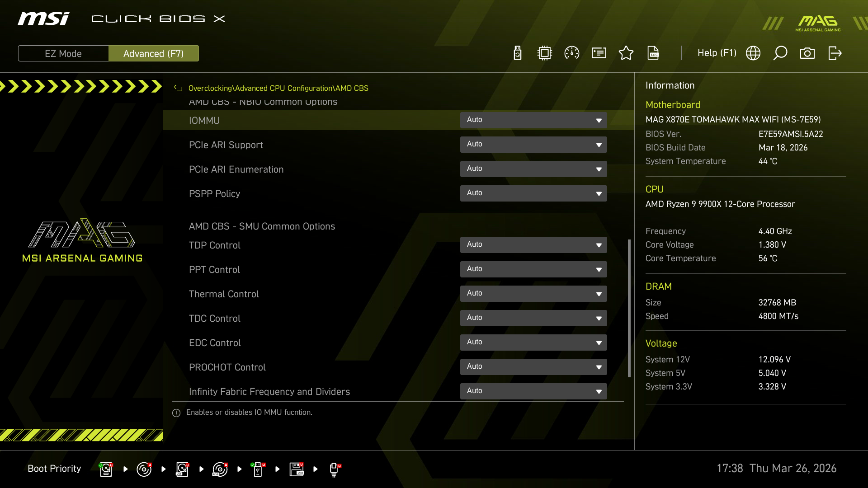The image size is (868, 488).
Task: Open the M-Flash BIOS update tool
Action: [x=517, y=53]
